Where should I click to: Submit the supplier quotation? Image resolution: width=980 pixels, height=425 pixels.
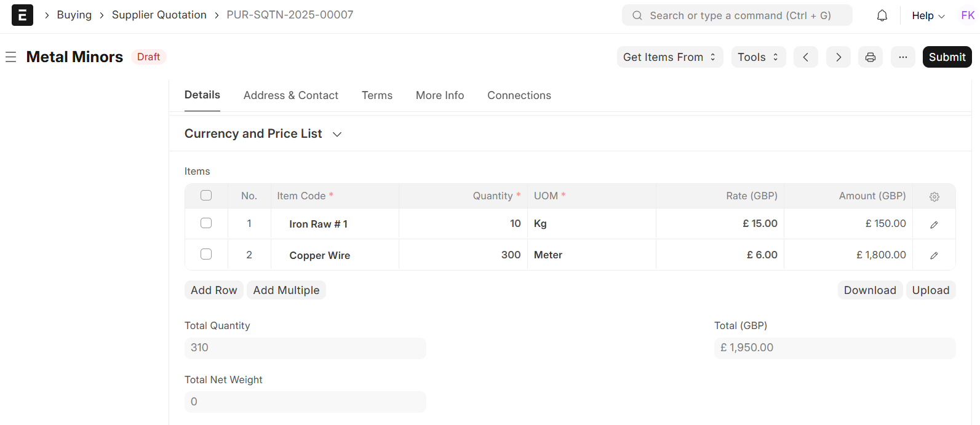tap(947, 57)
